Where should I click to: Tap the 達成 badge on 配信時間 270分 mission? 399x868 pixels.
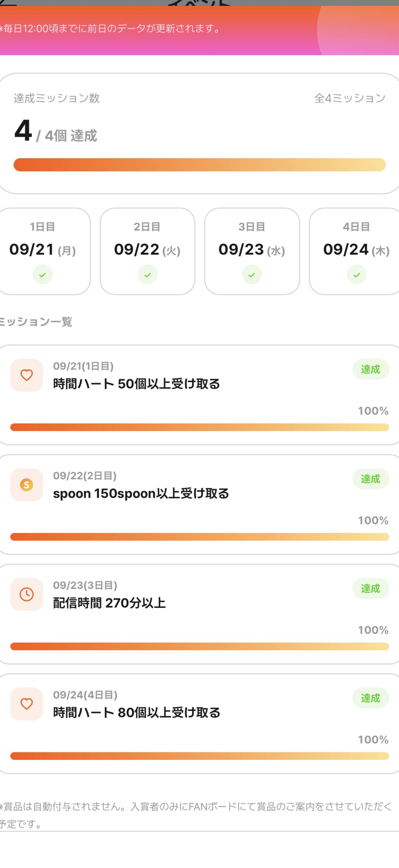(x=370, y=588)
